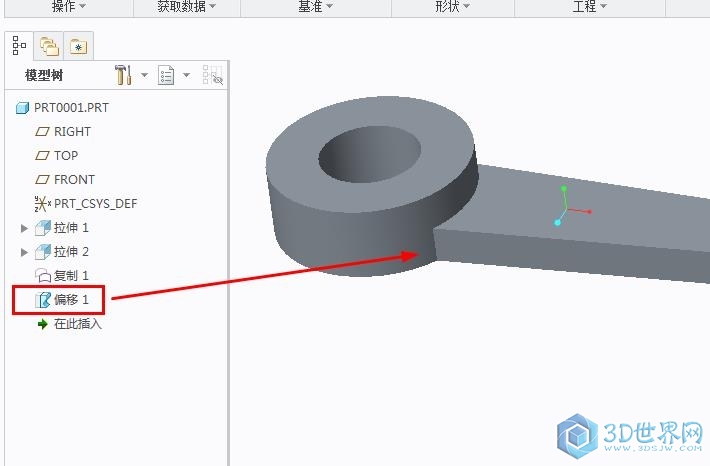Viewport: 710px width, 466px height.
Task: Select the 偏移 1 offset feature
Action: click(x=71, y=300)
